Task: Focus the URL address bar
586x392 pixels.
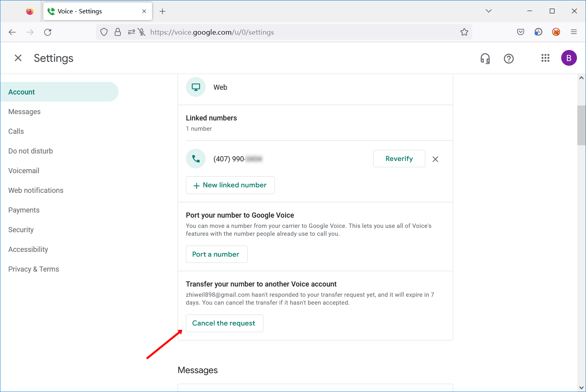Action: point(284,32)
